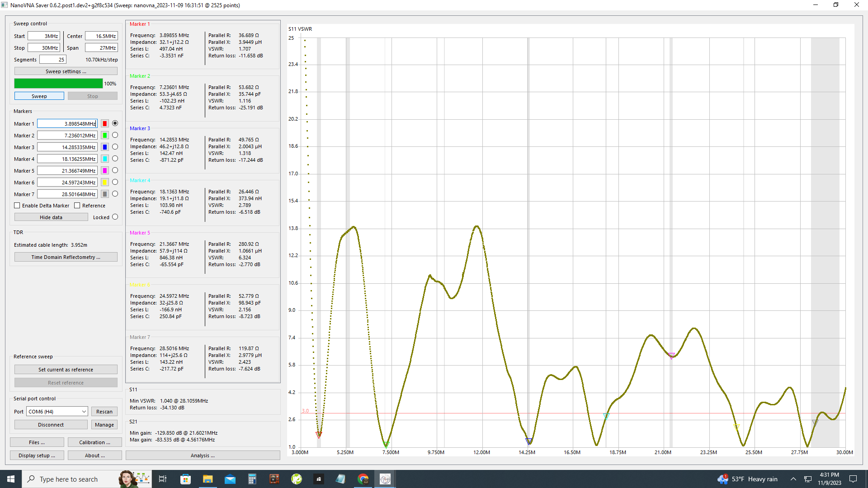
Task: Click Chrome icon in taskbar
Action: (363, 479)
